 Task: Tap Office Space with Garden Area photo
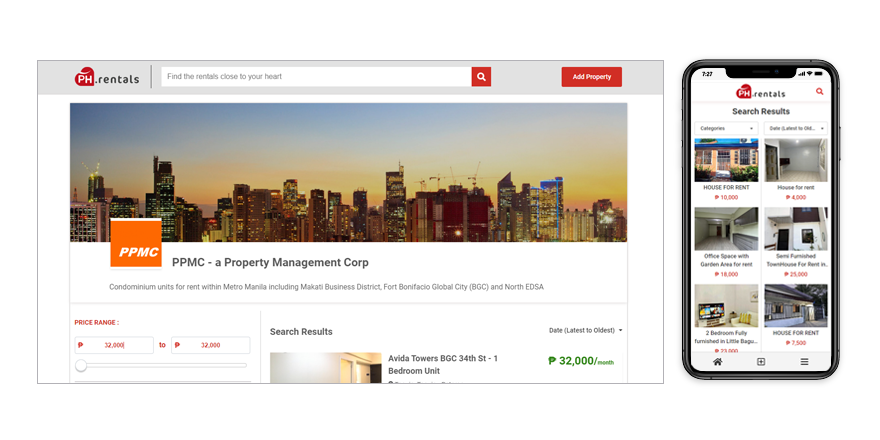pyautogui.click(x=726, y=229)
